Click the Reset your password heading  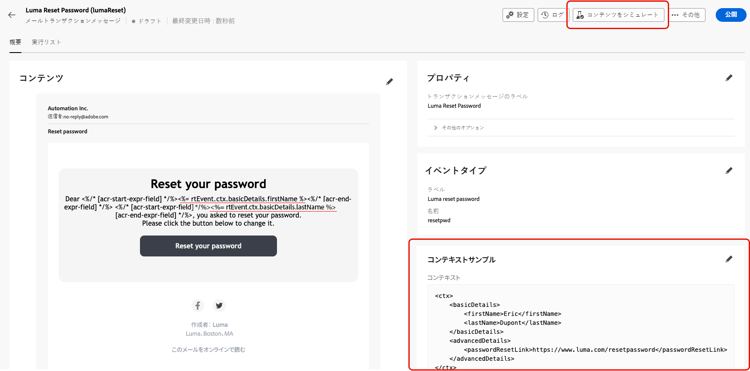(208, 184)
